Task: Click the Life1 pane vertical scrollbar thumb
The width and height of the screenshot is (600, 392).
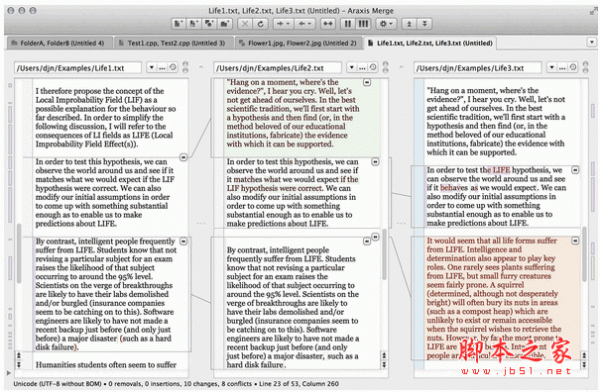Action: [19, 253]
